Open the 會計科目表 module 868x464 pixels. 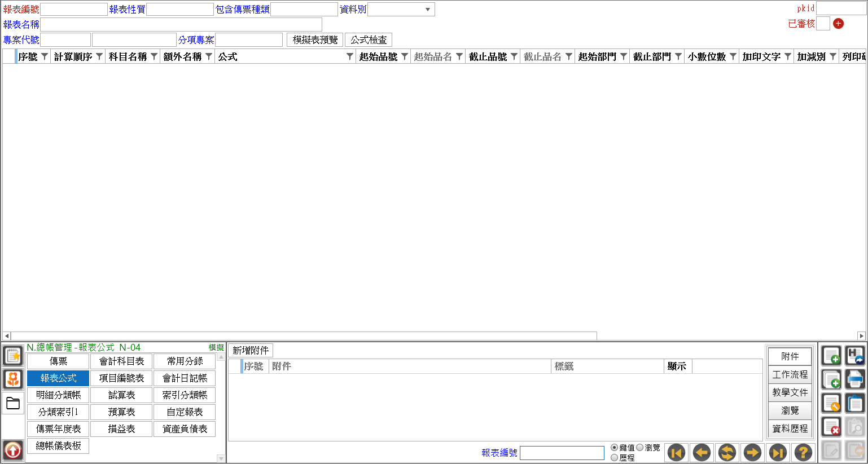[121, 361]
